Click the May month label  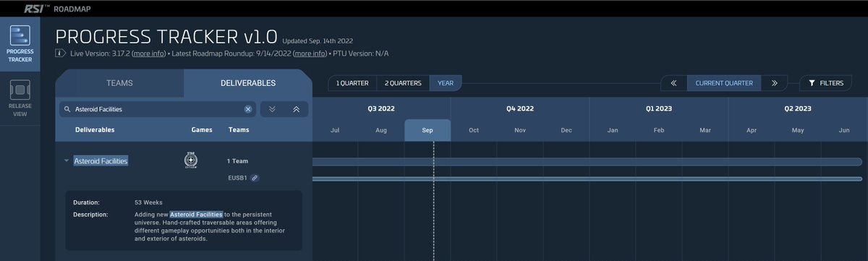(x=798, y=131)
